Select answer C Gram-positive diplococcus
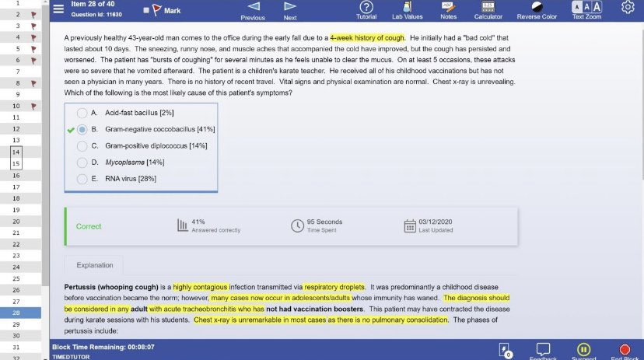The width and height of the screenshot is (644, 360). coord(82,145)
